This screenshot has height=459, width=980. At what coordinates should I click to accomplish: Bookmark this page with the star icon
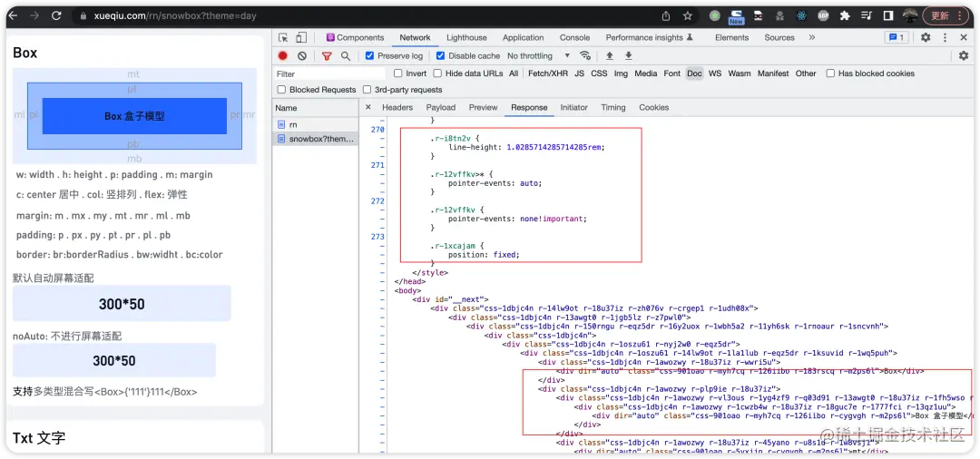pos(688,15)
